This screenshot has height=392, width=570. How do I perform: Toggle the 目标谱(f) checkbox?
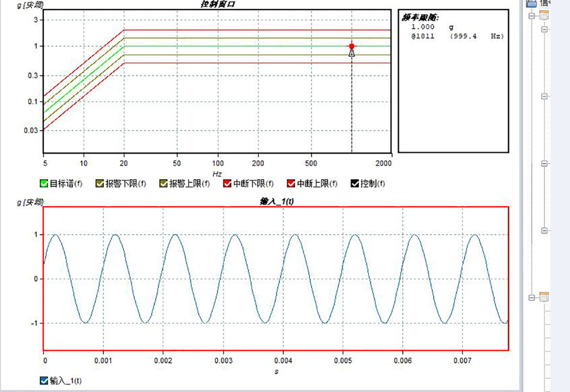(x=44, y=183)
